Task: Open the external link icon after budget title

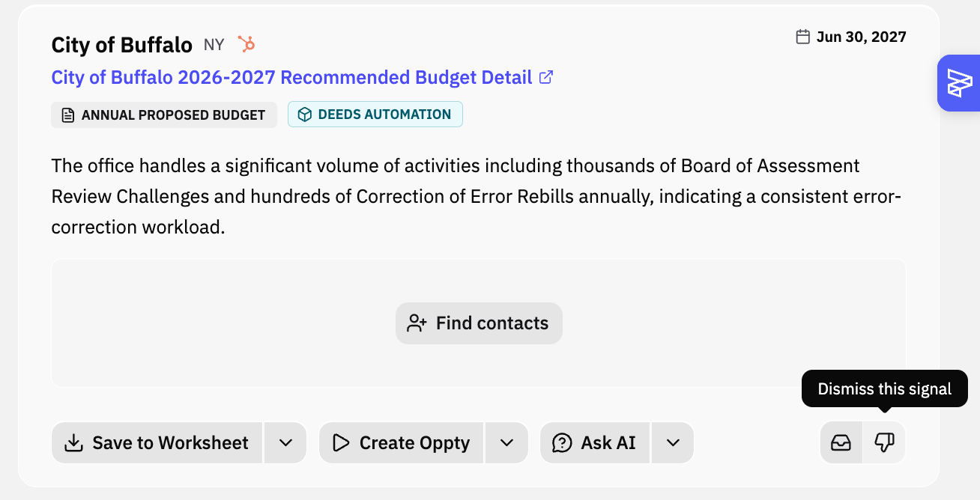Action: click(546, 76)
